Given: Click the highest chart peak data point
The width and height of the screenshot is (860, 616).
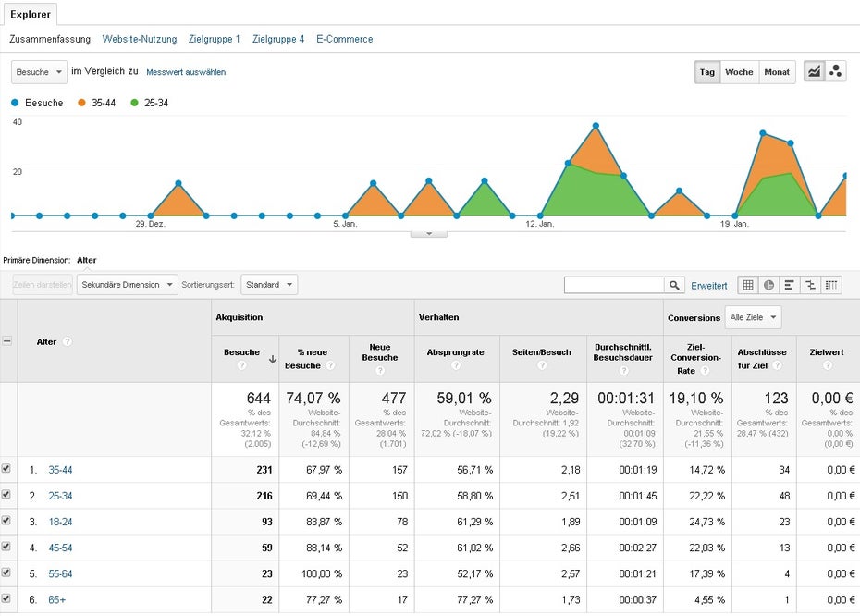Looking at the screenshot, I should [596, 126].
